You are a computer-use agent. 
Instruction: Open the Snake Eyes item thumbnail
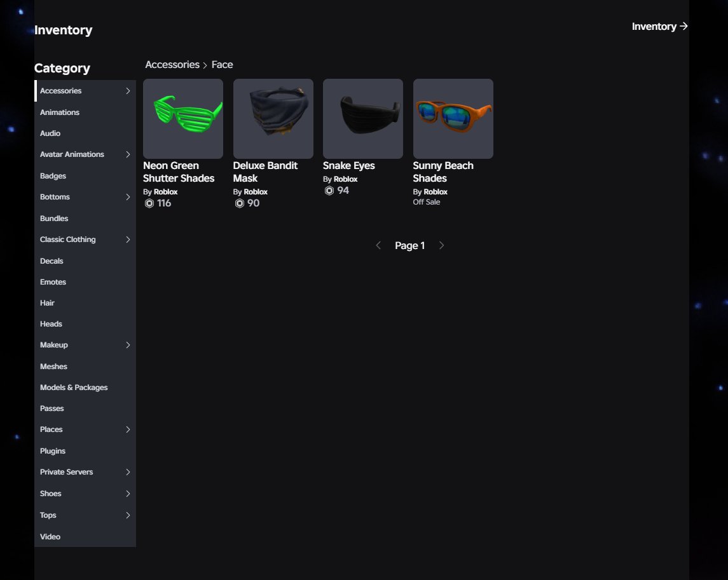click(x=363, y=119)
